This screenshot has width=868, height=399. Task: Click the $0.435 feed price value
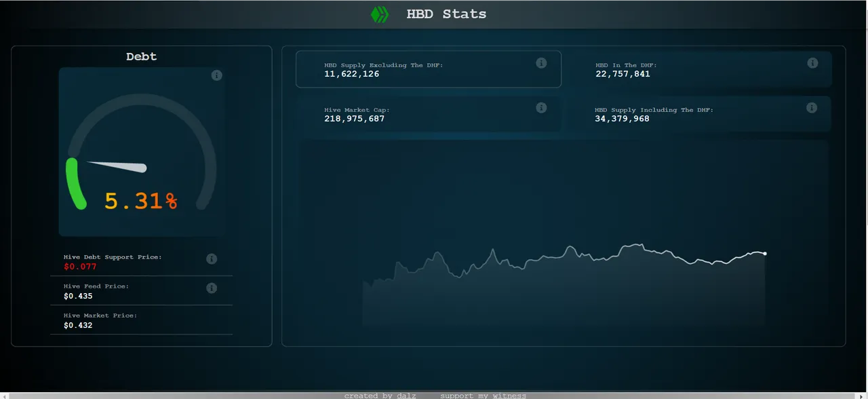tap(78, 296)
